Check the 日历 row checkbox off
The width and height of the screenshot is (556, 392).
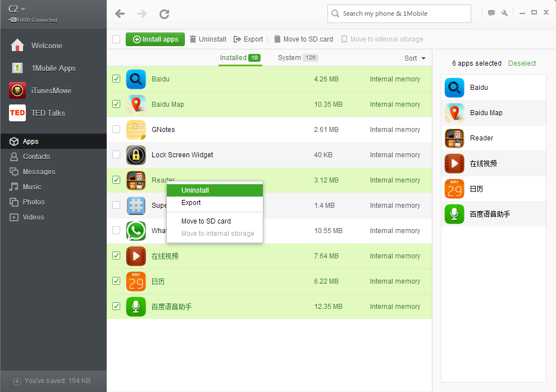pyautogui.click(x=116, y=281)
